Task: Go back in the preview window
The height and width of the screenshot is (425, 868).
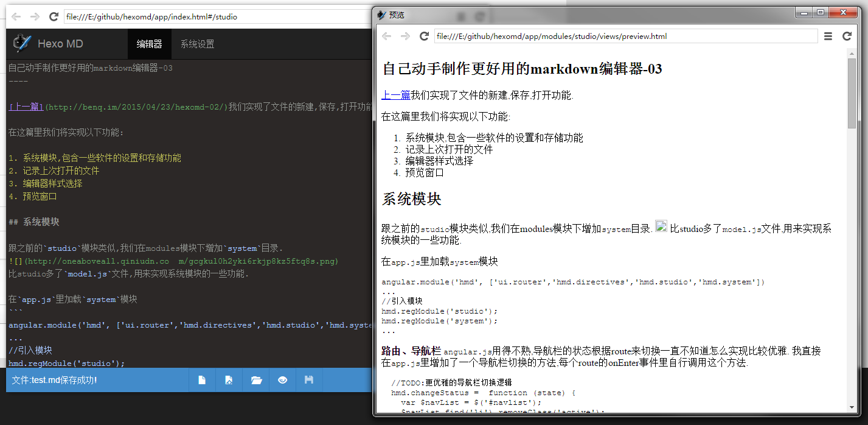Action: click(x=386, y=37)
